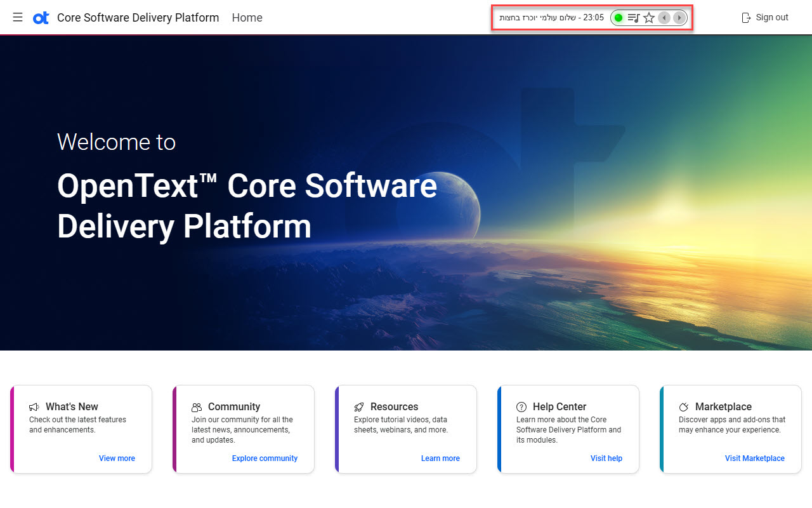Click the What's New megaphone icon

pos(34,407)
